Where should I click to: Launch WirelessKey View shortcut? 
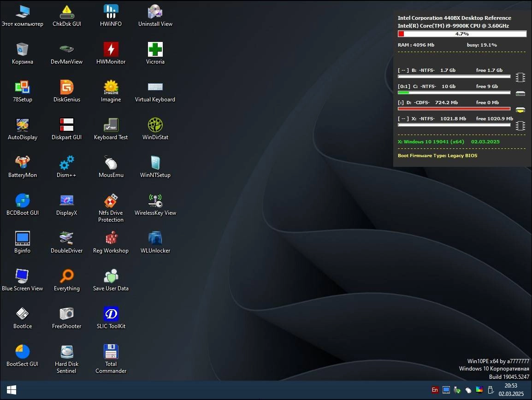pyautogui.click(x=155, y=205)
